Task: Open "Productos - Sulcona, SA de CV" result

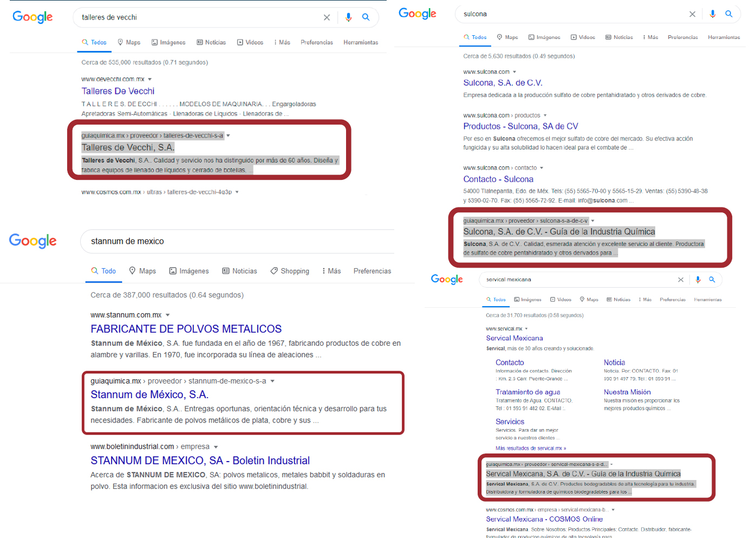Action: 520,126
